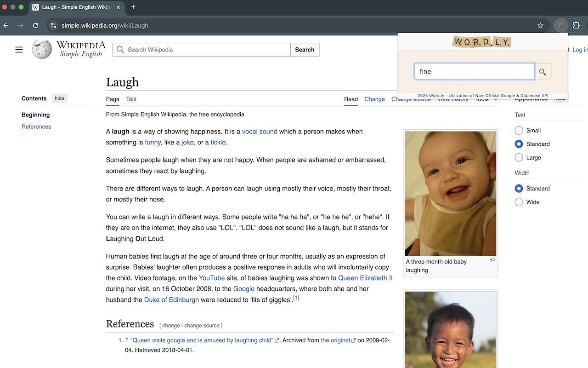Image resolution: width=588 pixels, height=368 pixels.
Task: Click the Word.ly magnifying glass search button
Action: (543, 71)
